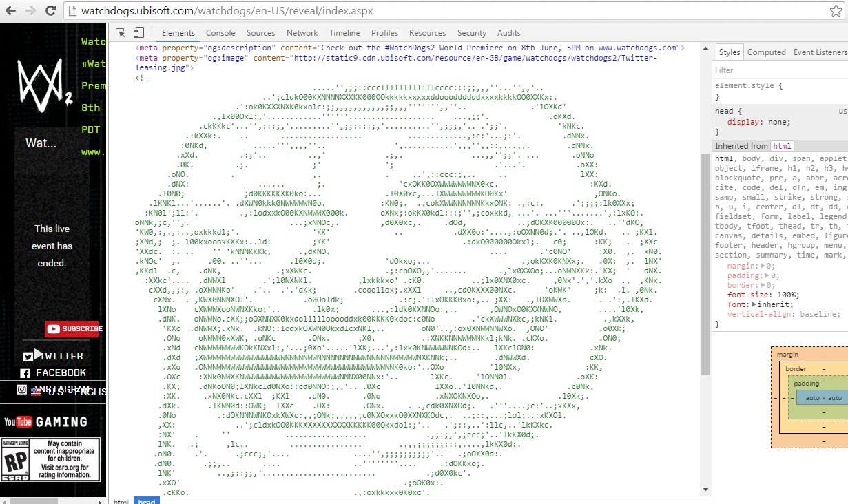Click the browser Forward arrow
Viewport: 848px width, 504px height.
coord(31,11)
